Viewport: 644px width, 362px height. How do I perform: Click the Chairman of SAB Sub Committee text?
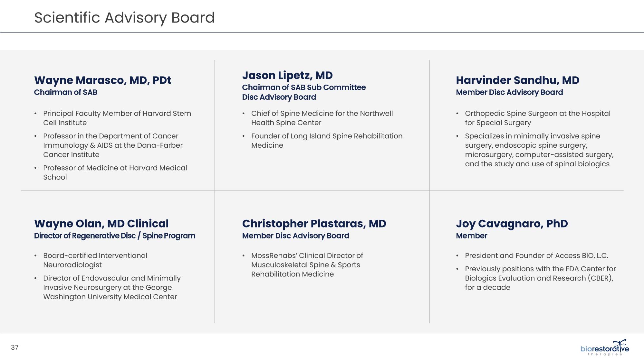tap(304, 88)
